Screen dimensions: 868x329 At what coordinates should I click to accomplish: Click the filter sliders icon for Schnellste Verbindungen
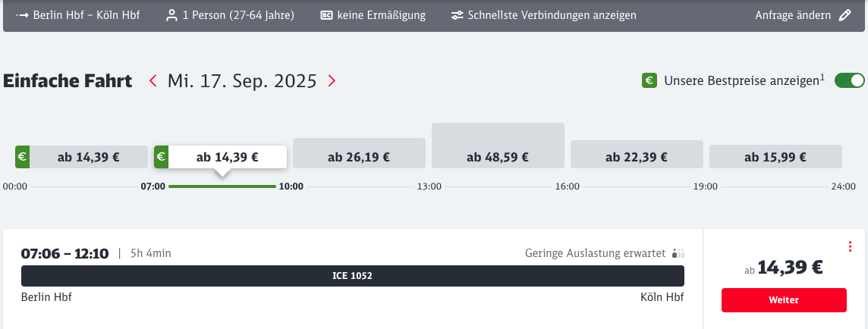[457, 15]
